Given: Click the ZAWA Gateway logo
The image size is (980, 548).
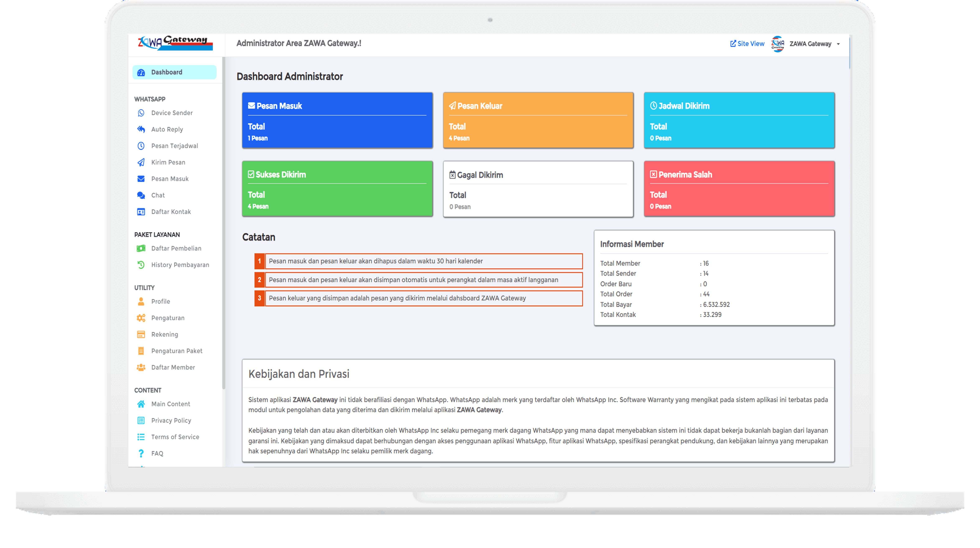Looking at the screenshot, I should (x=175, y=43).
